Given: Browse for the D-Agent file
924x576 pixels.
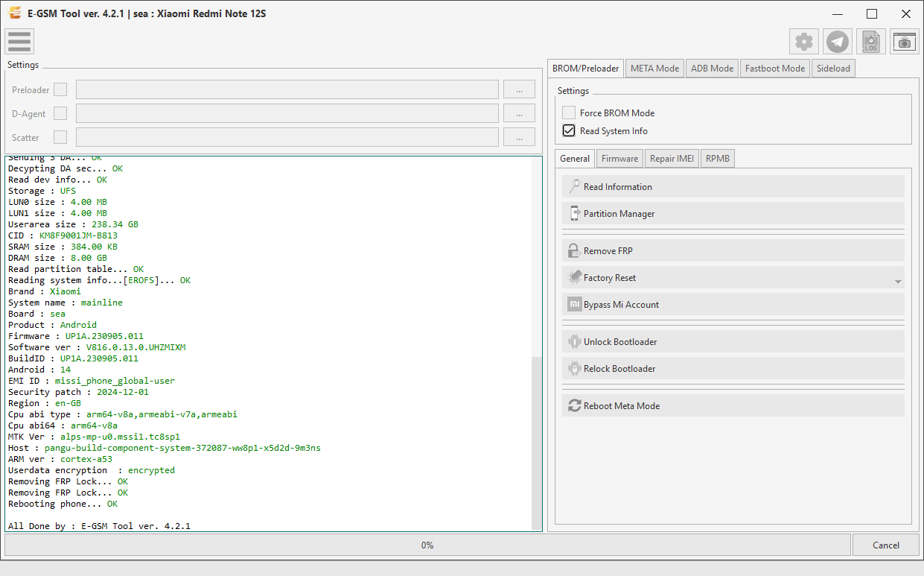Looking at the screenshot, I should coord(519,113).
